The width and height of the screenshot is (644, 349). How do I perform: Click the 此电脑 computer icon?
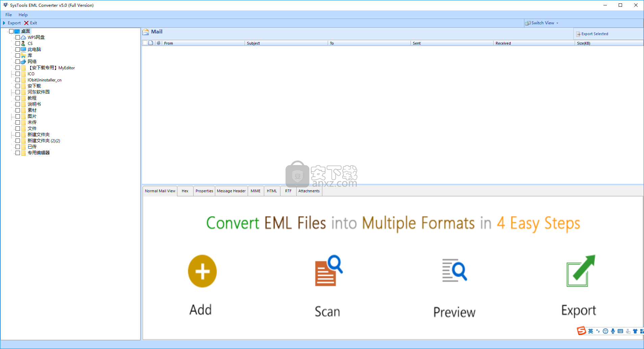click(23, 50)
